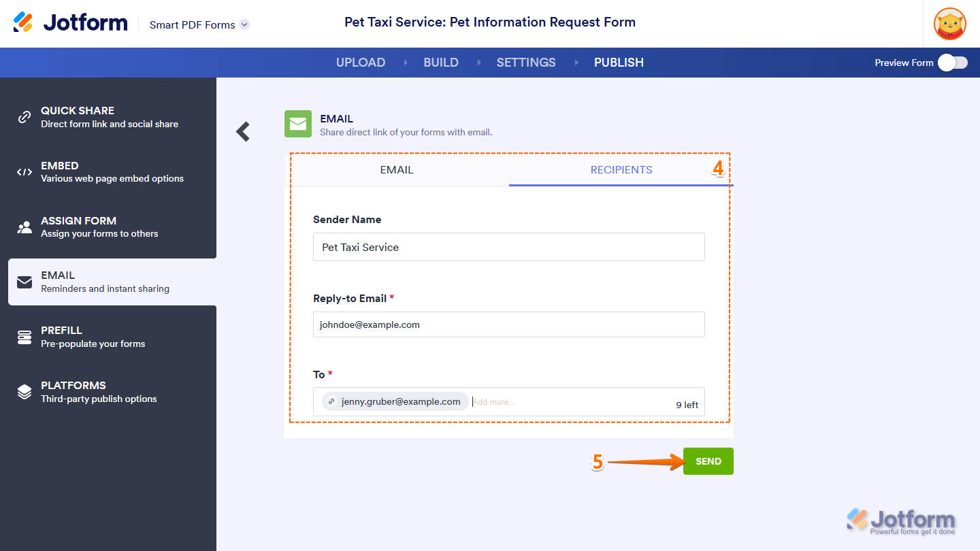Focus the Reply-to Email field
Image resolution: width=980 pixels, height=551 pixels.
(x=508, y=324)
